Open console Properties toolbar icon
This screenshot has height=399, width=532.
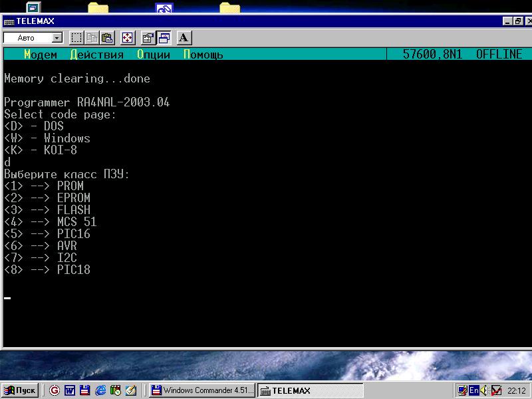[x=149, y=38]
